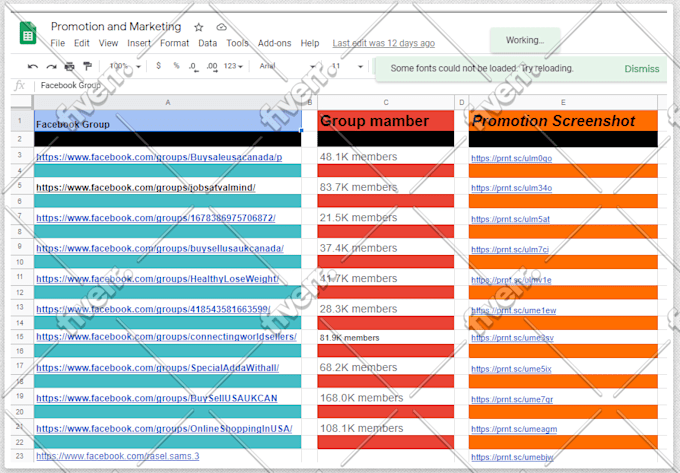Open the prnt.sc/umeagm screenshot link
The width and height of the screenshot is (680, 473).
click(514, 429)
